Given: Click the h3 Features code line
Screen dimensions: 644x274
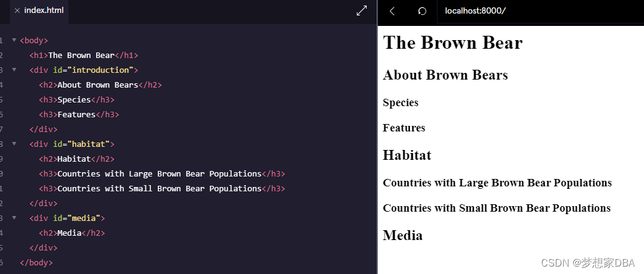Looking at the screenshot, I should [x=79, y=114].
